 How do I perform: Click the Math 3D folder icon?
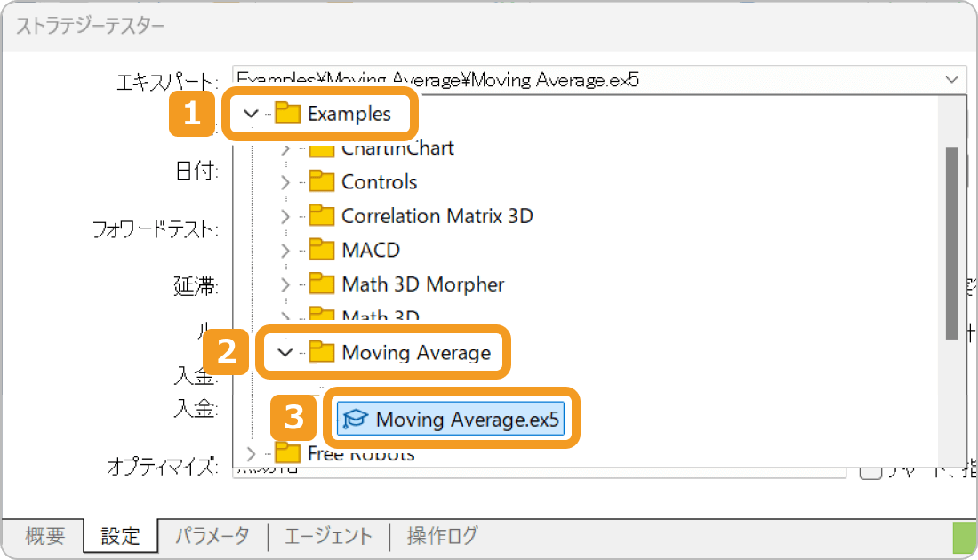(322, 314)
